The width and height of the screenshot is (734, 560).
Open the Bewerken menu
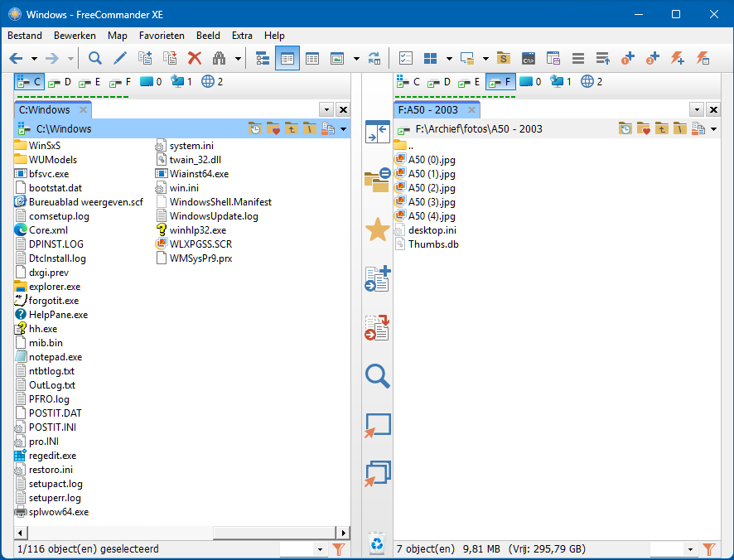click(x=75, y=36)
